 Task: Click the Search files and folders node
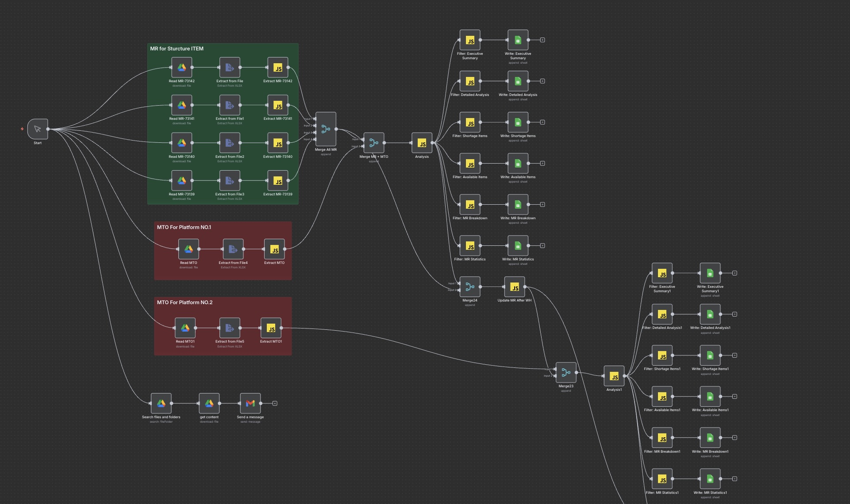click(x=161, y=403)
